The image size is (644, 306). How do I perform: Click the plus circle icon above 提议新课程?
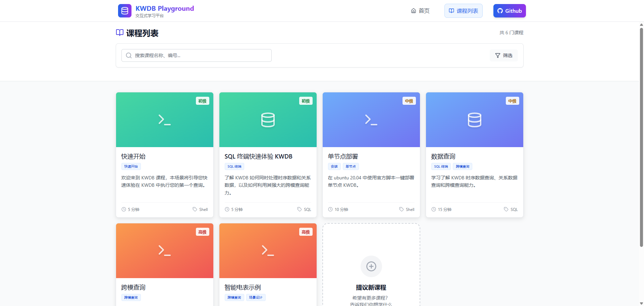point(371,266)
